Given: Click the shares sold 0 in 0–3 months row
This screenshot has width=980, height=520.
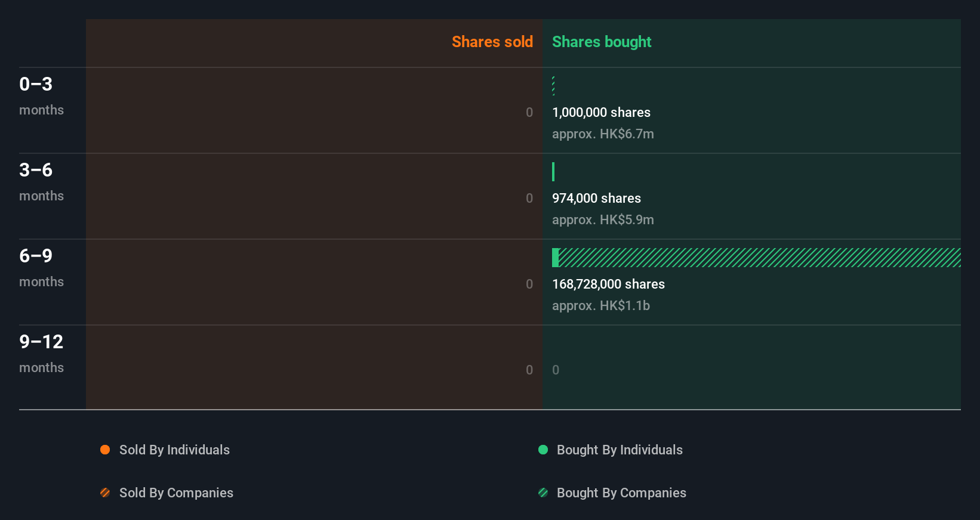Looking at the screenshot, I should coord(529,112).
